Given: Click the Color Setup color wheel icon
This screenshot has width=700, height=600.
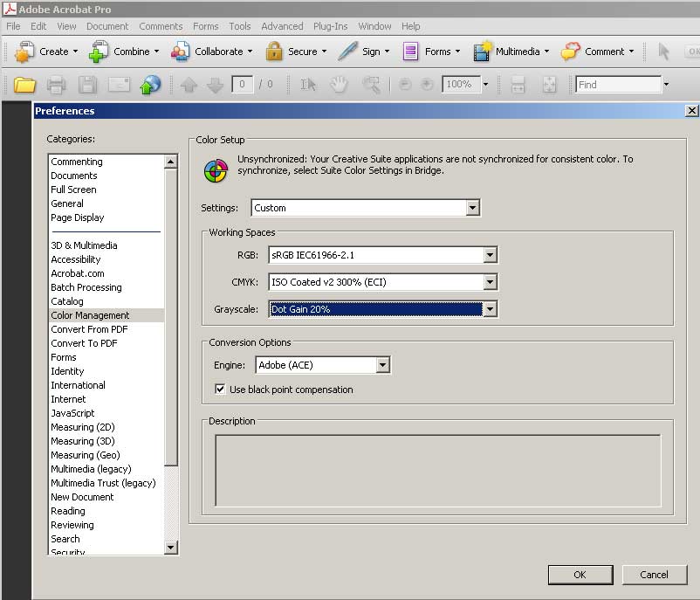Looking at the screenshot, I should point(216,170).
